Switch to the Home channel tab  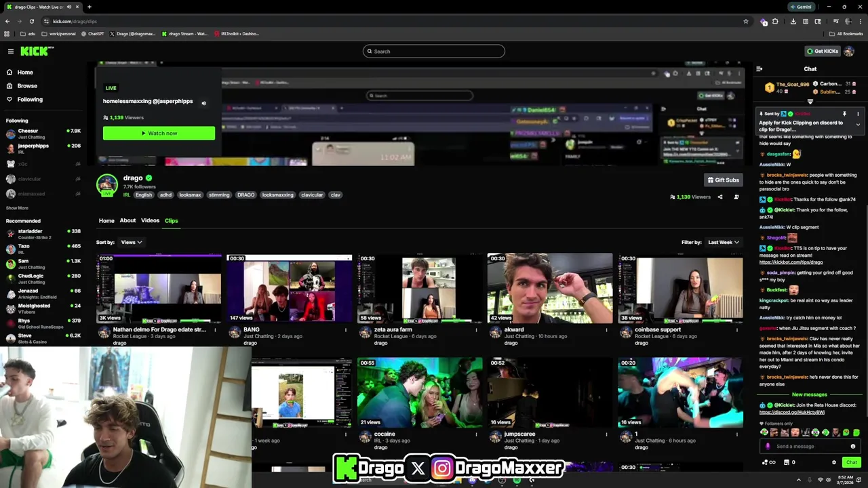click(106, 221)
